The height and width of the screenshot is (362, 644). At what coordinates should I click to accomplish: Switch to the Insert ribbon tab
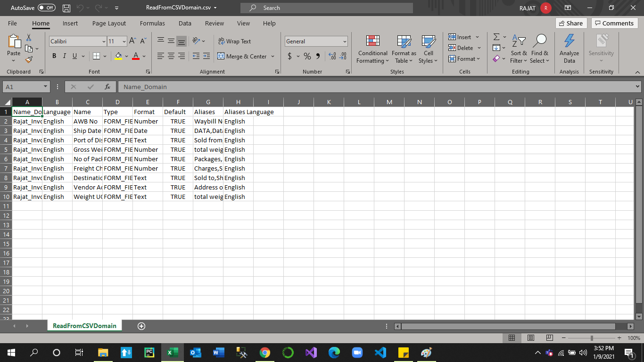70,23
